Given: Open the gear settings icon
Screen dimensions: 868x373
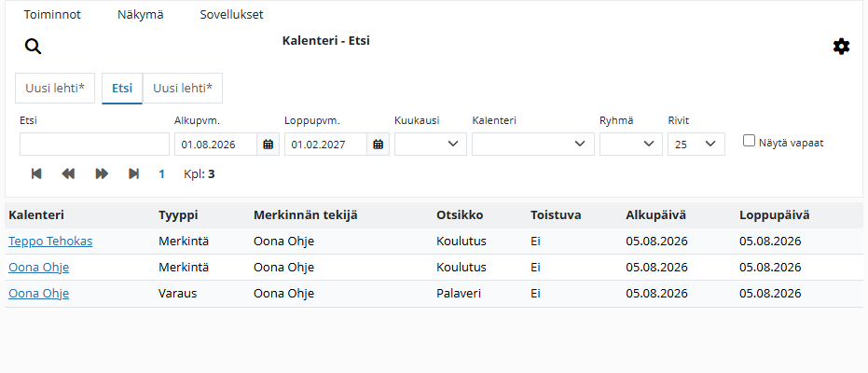Looking at the screenshot, I should [841, 47].
